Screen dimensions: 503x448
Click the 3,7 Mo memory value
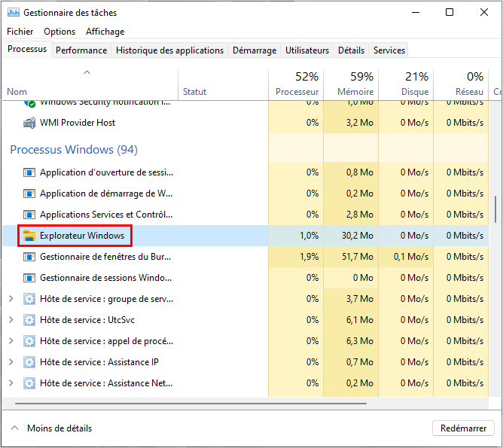[x=360, y=299]
